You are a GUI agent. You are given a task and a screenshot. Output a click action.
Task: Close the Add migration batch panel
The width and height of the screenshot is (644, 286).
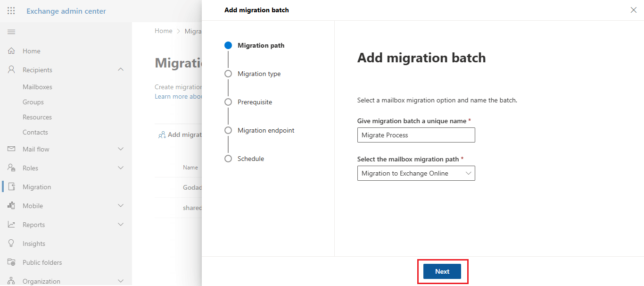click(633, 10)
